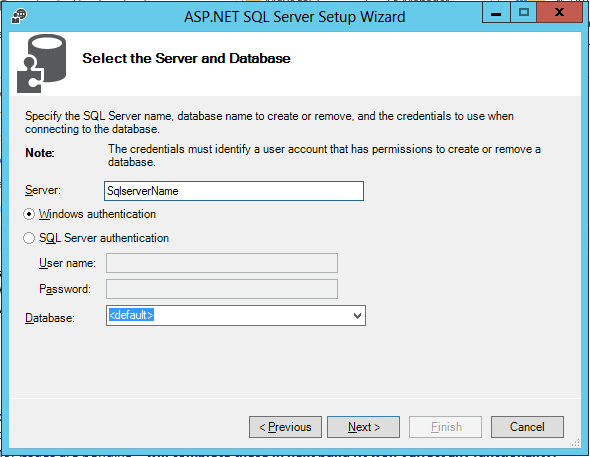Continue with the Next button
590x457 pixels.
[363, 427]
